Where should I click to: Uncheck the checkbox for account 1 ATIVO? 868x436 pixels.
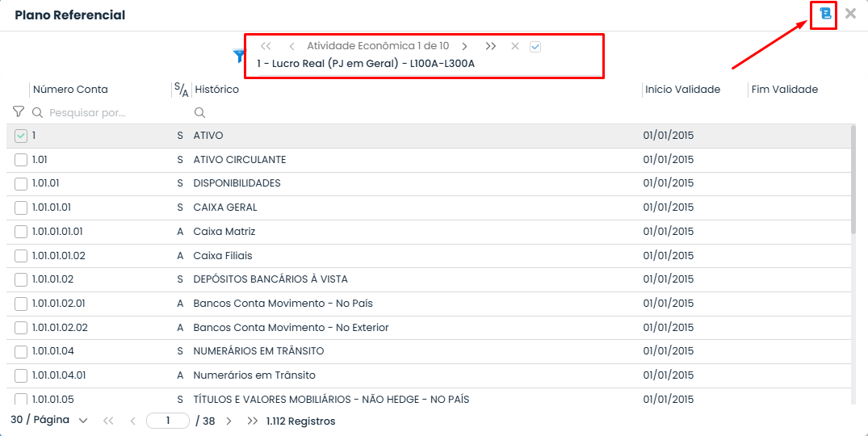[20, 136]
